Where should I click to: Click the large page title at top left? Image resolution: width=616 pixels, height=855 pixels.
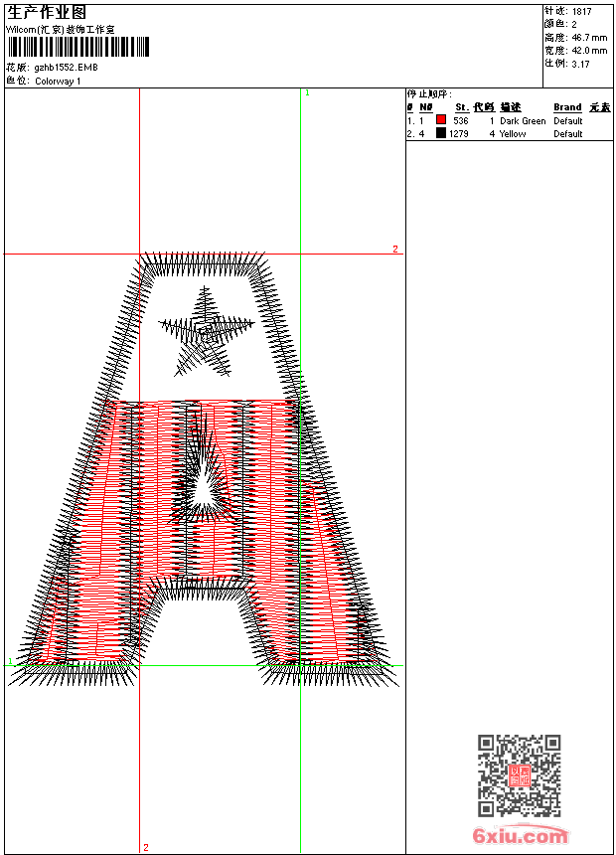click(x=47, y=13)
